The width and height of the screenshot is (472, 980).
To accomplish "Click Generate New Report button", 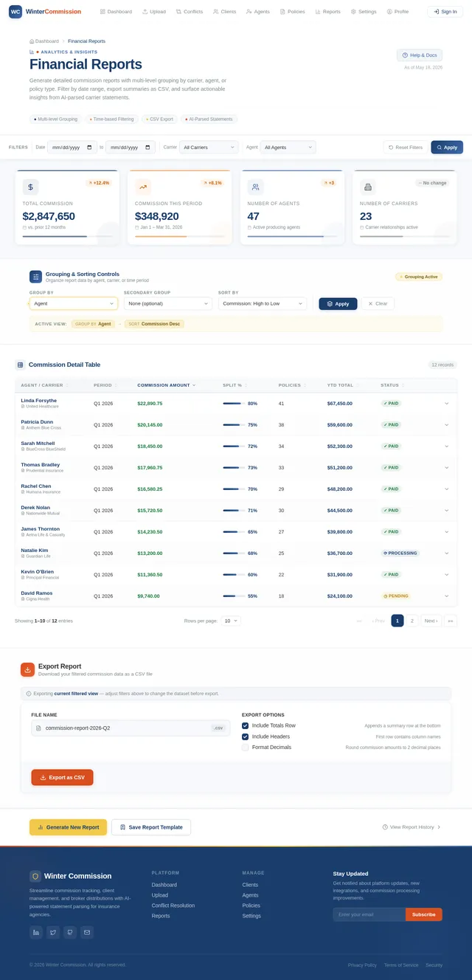I will 69,827.
